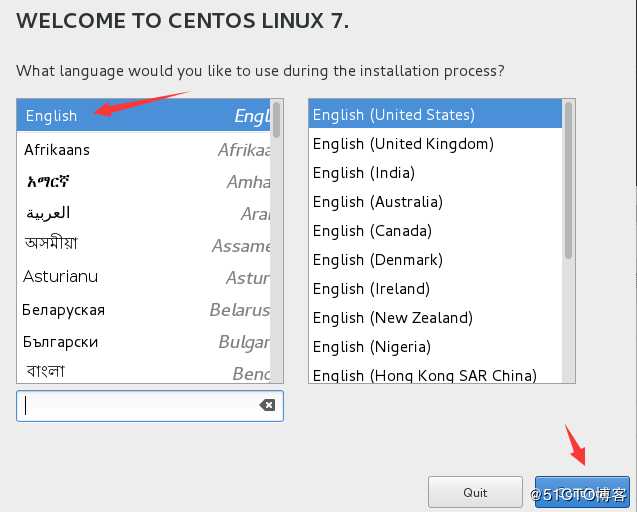Pick English (Ireland) locale
637x512 pixels.
pos(435,289)
